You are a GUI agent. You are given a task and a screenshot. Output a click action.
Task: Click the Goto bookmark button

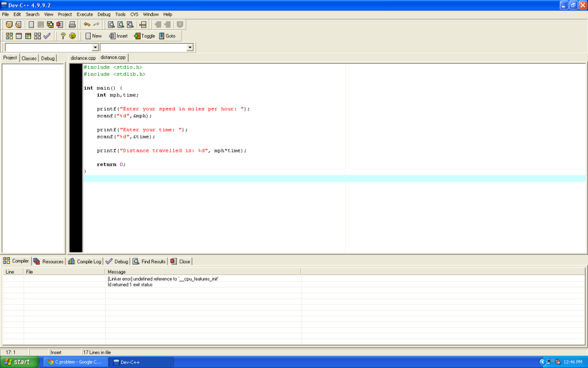167,36
